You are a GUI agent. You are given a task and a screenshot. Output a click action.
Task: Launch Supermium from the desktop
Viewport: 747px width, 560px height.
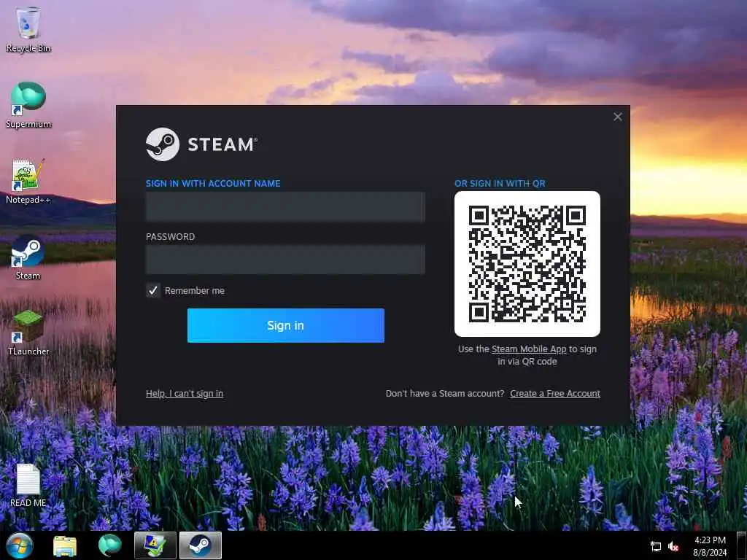click(28, 105)
